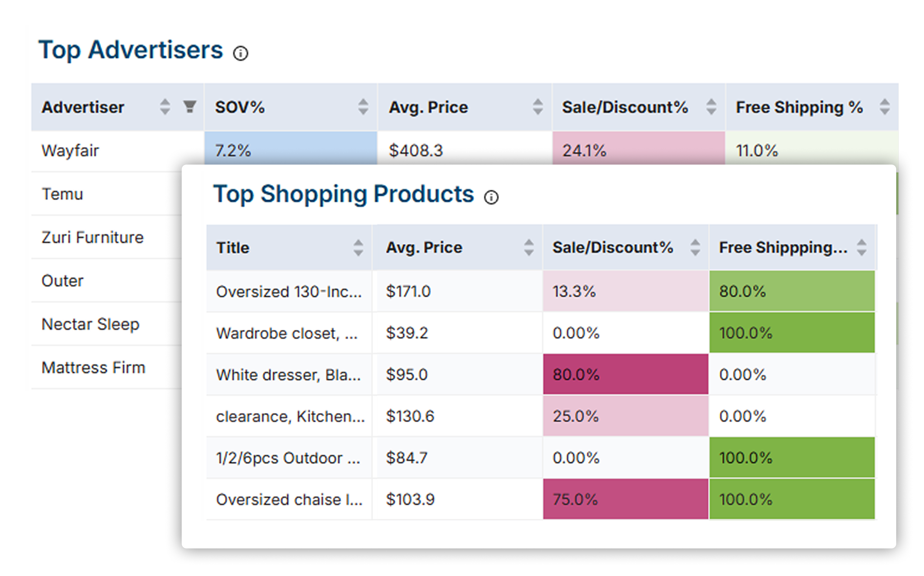Click info icon beside Top Advertisers
The image size is (924, 576).
pos(240,53)
